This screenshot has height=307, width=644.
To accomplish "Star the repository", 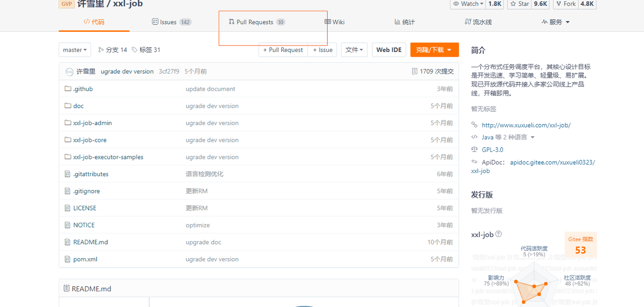I will coord(519,4).
